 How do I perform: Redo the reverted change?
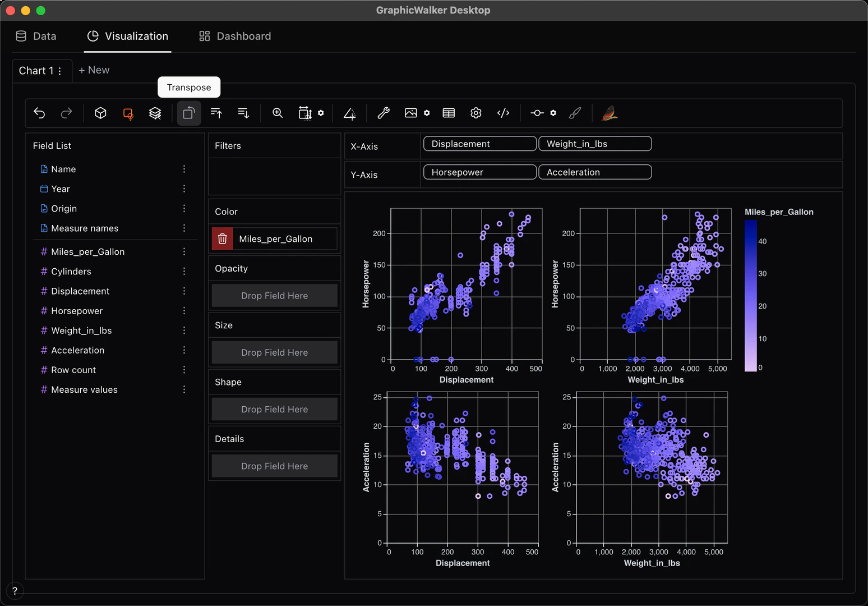pyautogui.click(x=66, y=113)
